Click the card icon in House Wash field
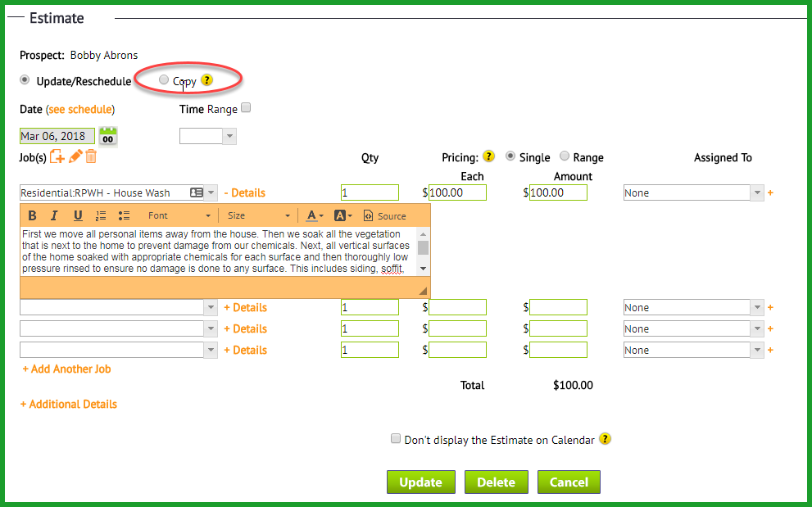Image resolution: width=812 pixels, height=507 pixels. pyautogui.click(x=197, y=192)
